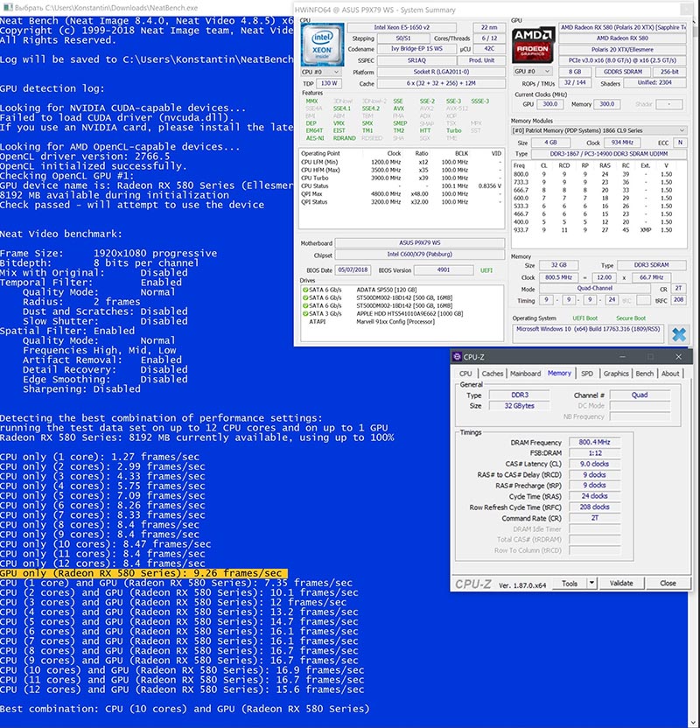Click the 'Socket R (LGA2011-0)' platform field
The image size is (700, 728).
click(x=441, y=72)
